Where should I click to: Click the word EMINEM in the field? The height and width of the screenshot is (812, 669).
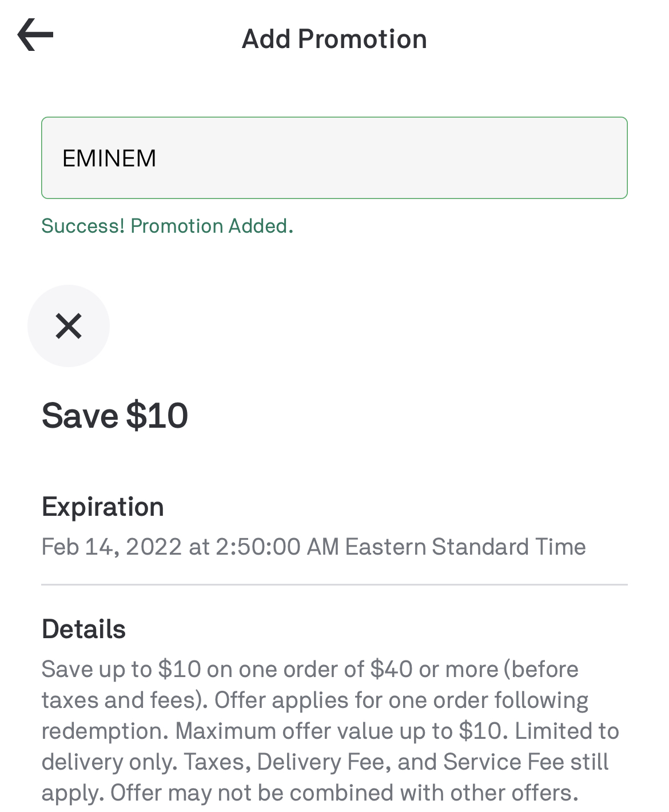point(109,158)
